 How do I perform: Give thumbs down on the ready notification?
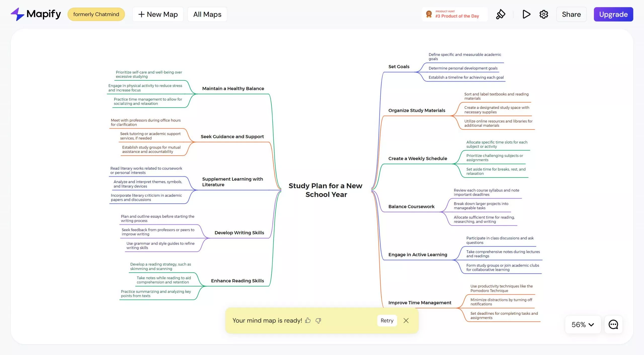[318, 321]
